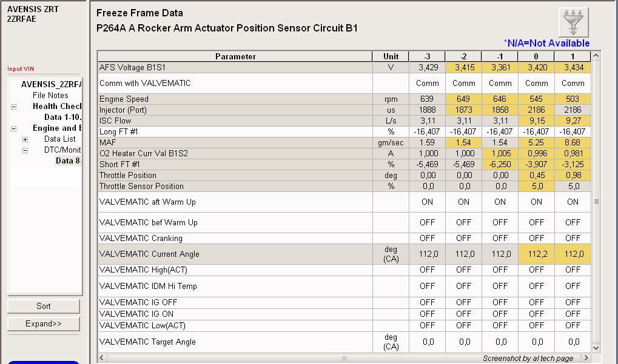Select the Data 8 tree entry

click(x=68, y=161)
